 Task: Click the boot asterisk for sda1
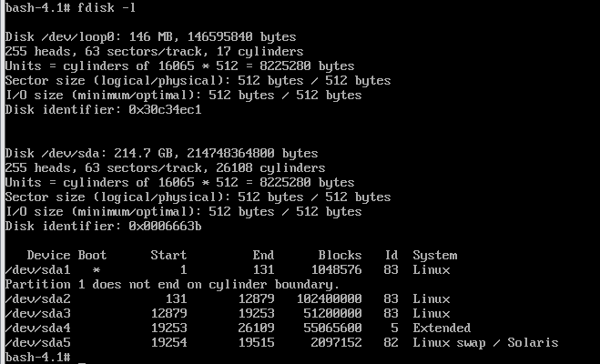pos(96,270)
